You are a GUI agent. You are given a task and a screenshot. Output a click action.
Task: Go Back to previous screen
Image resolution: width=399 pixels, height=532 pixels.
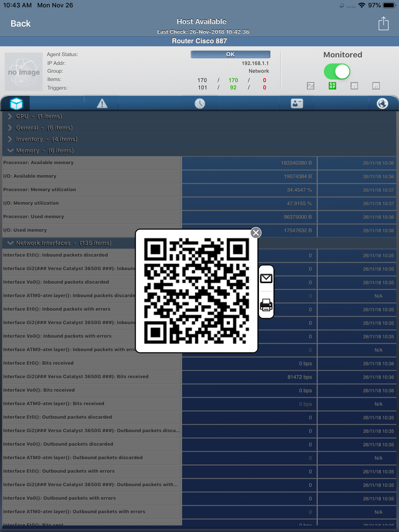click(20, 24)
